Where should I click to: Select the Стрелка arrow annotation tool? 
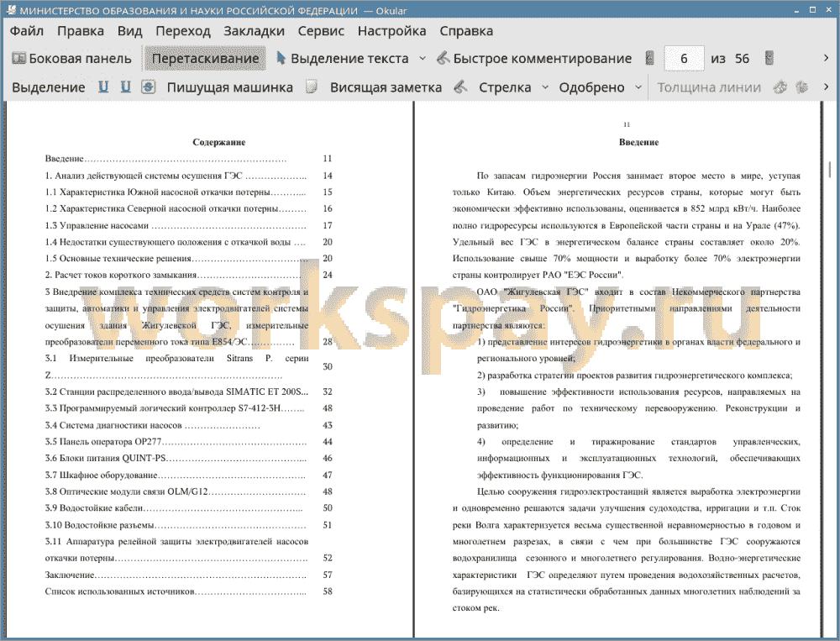[x=505, y=87]
